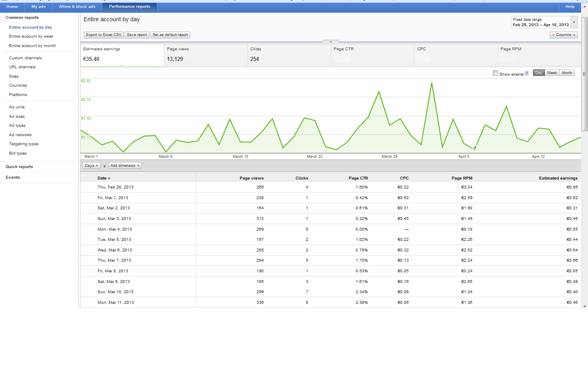Open Entire account by week report
Viewport: 588px width, 368px height.
pyautogui.click(x=31, y=36)
